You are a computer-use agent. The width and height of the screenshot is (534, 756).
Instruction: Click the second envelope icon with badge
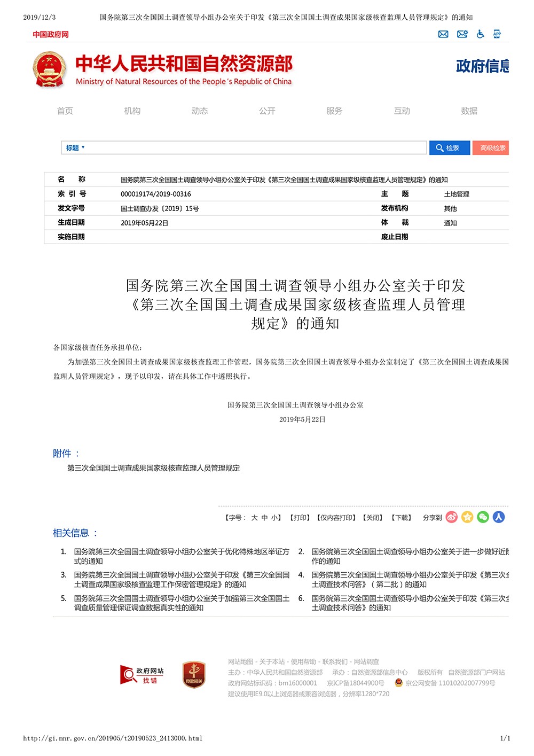pyautogui.click(x=462, y=34)
